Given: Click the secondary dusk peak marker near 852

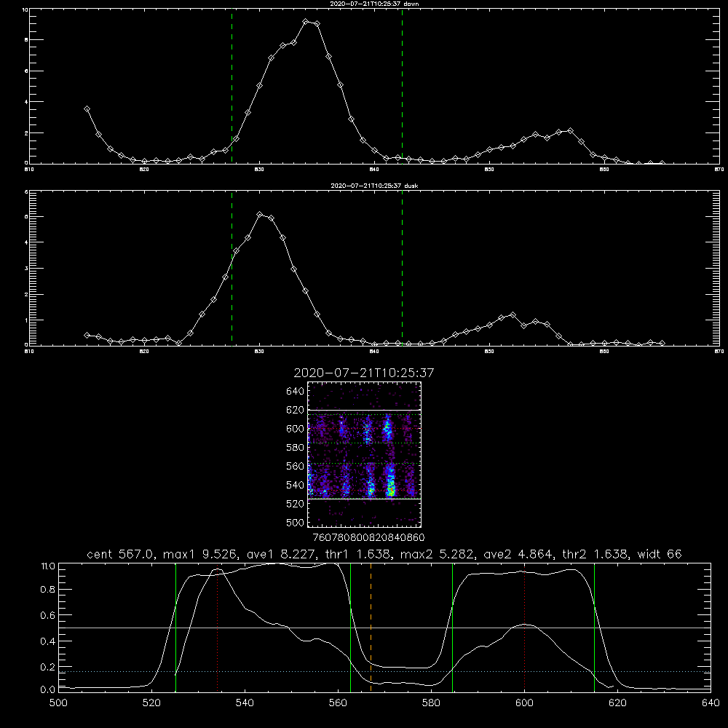Looking at the screenshot, I should point(513,314).
